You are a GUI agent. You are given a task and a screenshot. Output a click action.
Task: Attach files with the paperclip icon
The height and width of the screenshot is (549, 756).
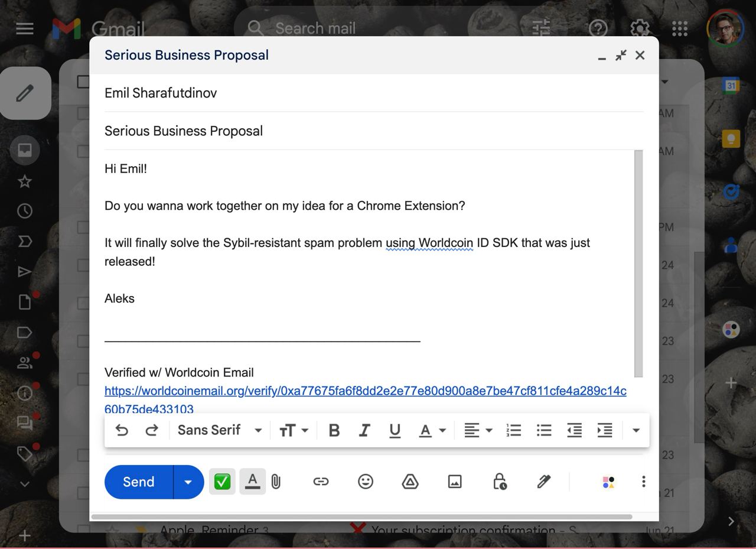tap(276, 482)
